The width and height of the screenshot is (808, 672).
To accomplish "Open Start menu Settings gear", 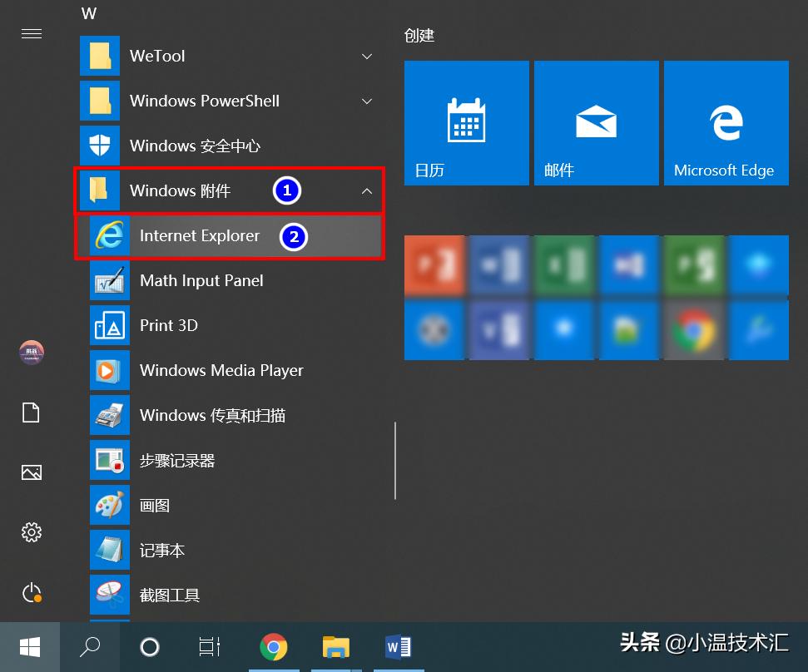I will coord(32,533).
